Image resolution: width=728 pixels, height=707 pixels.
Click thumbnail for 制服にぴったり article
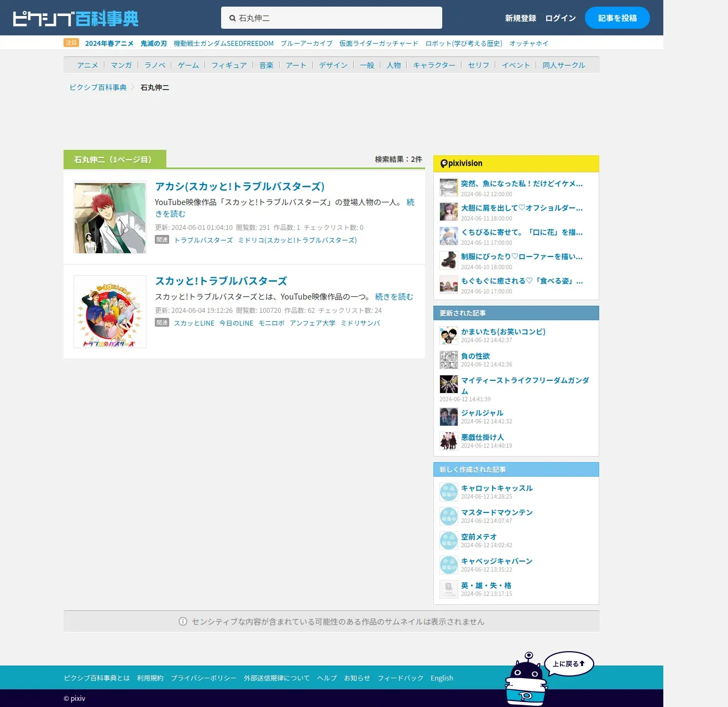448,260
